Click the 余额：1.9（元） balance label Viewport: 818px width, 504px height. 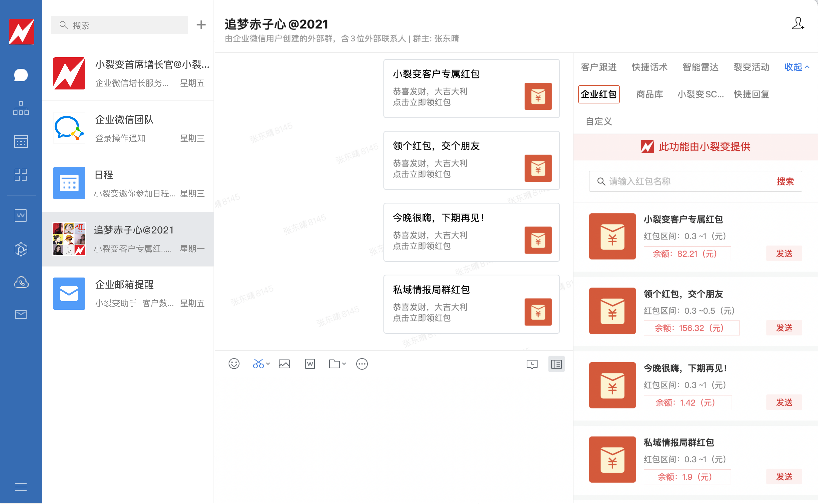687,477
